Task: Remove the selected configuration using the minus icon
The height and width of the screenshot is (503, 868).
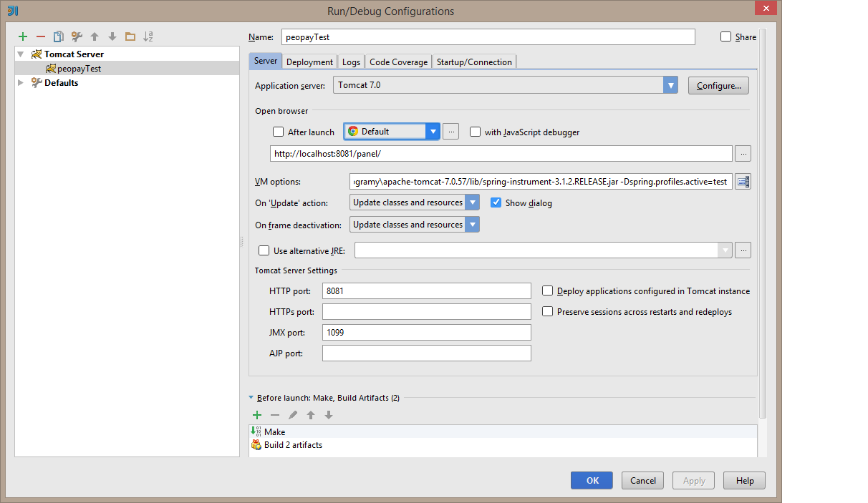Action: click(40, 36)
